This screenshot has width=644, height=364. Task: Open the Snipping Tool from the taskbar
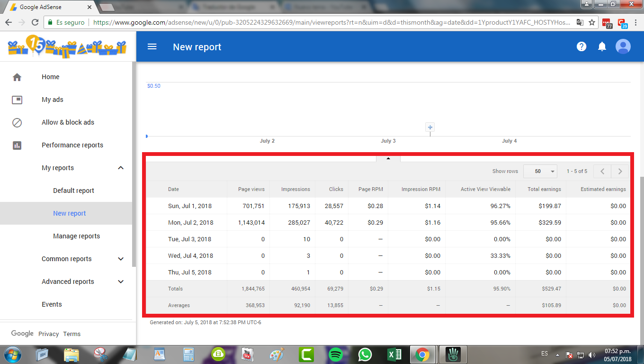click(x=100, y=354)
